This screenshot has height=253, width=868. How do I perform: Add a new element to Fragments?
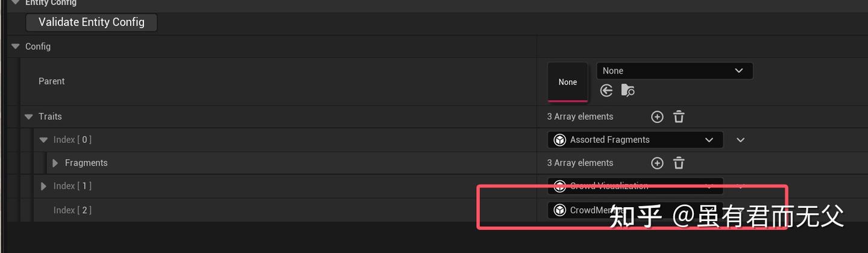[x=657, y=163]
